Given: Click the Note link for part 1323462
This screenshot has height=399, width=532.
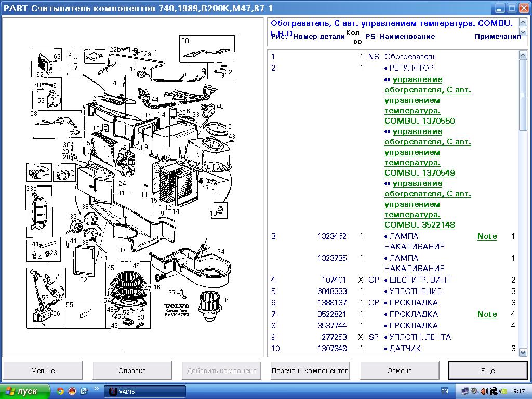Looking at the screenshot, I should click(487, 236).
